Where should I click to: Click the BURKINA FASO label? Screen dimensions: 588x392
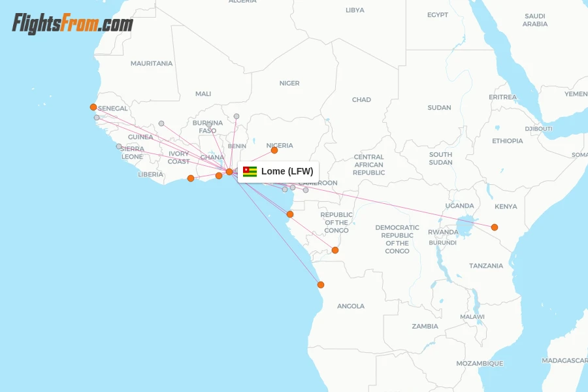coord(208,127)
